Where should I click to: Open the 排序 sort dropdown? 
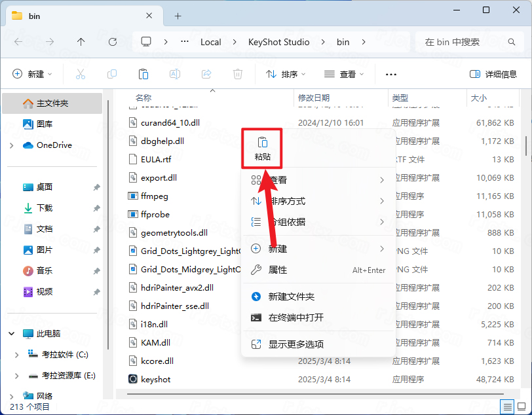click(284, 74)
